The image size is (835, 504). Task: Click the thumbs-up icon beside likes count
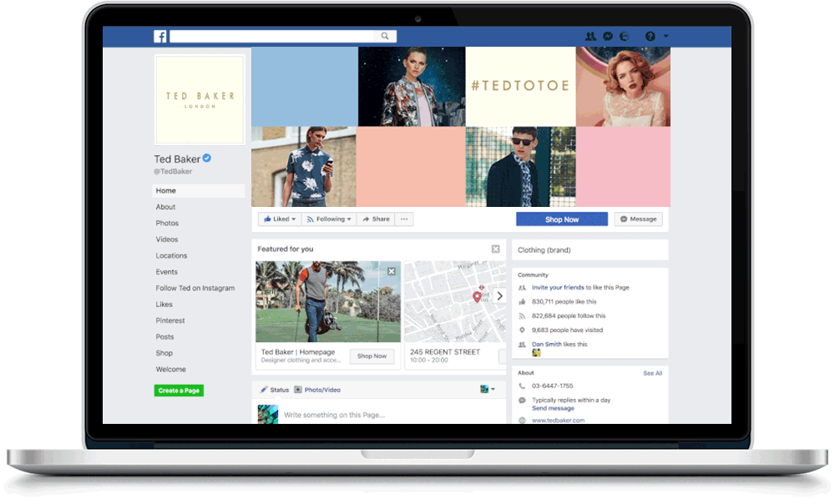click(x=522, y=302)
